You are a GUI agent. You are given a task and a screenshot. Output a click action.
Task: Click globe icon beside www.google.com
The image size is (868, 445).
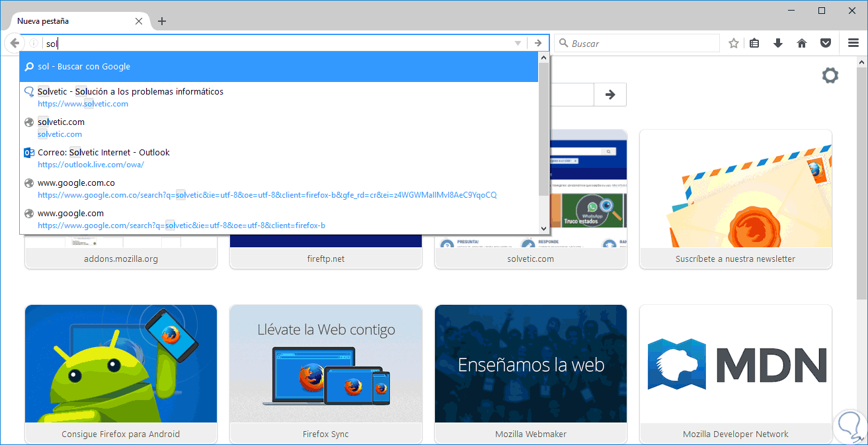(x=28, y=214)
